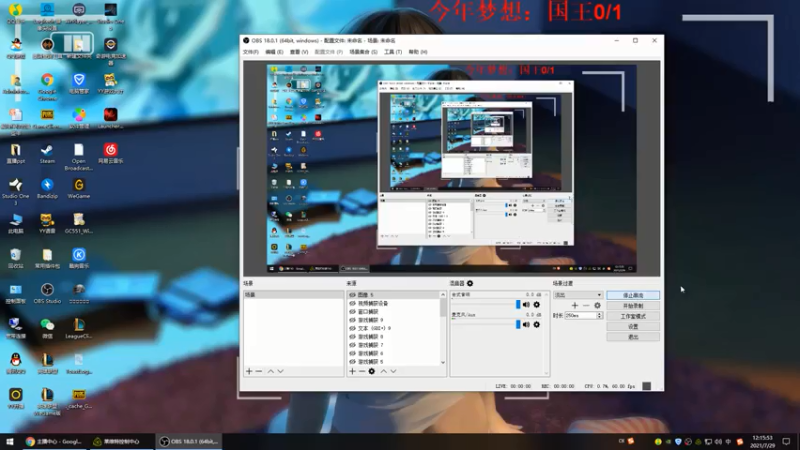Open the 文件(F) menu in OBS
Viewport: 800px width, 450px height.
click(x=251, y=52)
